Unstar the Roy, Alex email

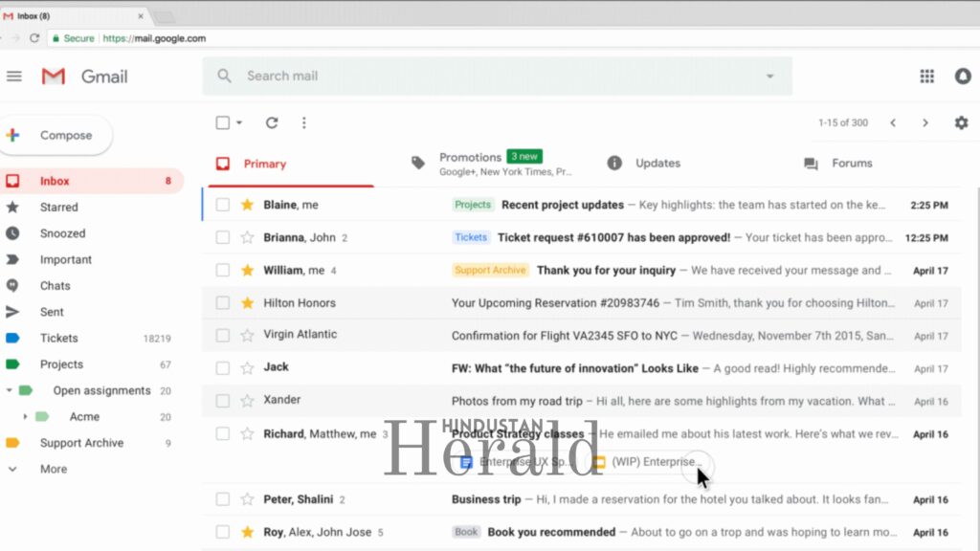[248, 532]
